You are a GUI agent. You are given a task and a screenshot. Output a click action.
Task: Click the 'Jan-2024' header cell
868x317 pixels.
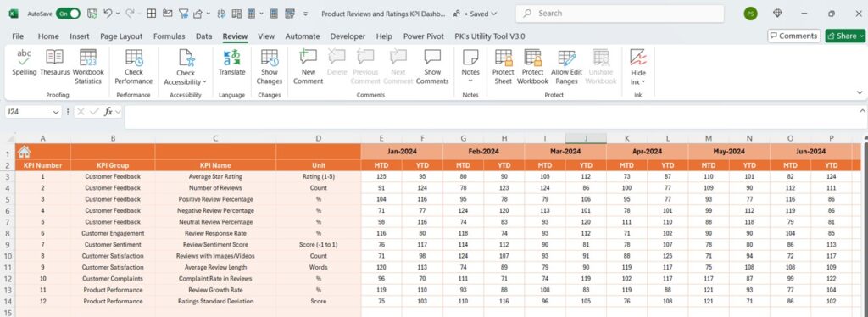[402, 152]
